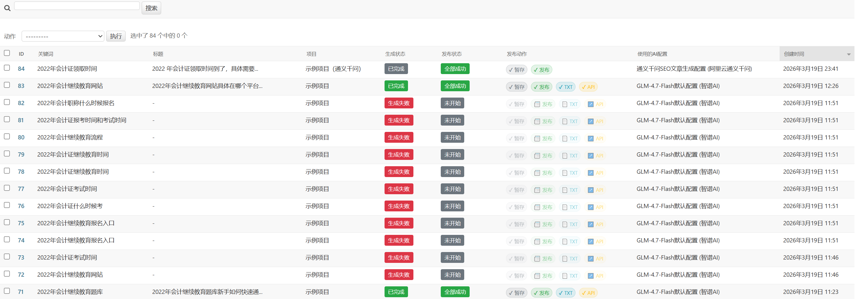Click the magnifier search icon
This screenshot has height=299, width=868.
click(x=7, y=8)
